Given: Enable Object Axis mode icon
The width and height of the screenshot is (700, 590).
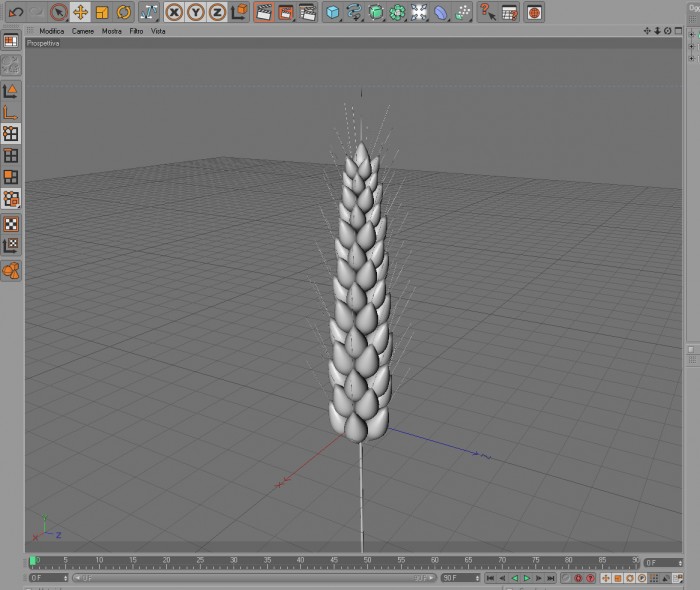Looking at the screenshot, I should (x=11, y=91).
